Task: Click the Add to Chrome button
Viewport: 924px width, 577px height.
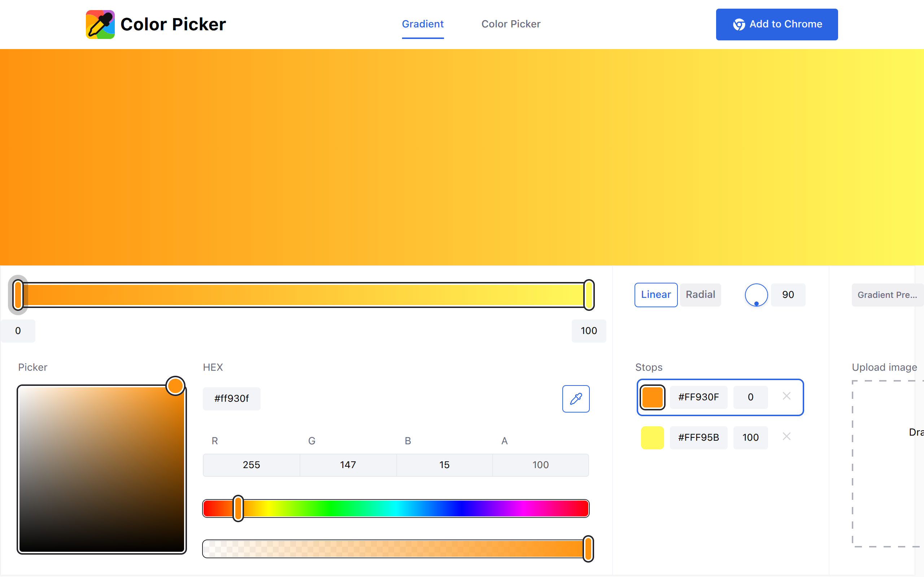Action: (x=777, y=24)
